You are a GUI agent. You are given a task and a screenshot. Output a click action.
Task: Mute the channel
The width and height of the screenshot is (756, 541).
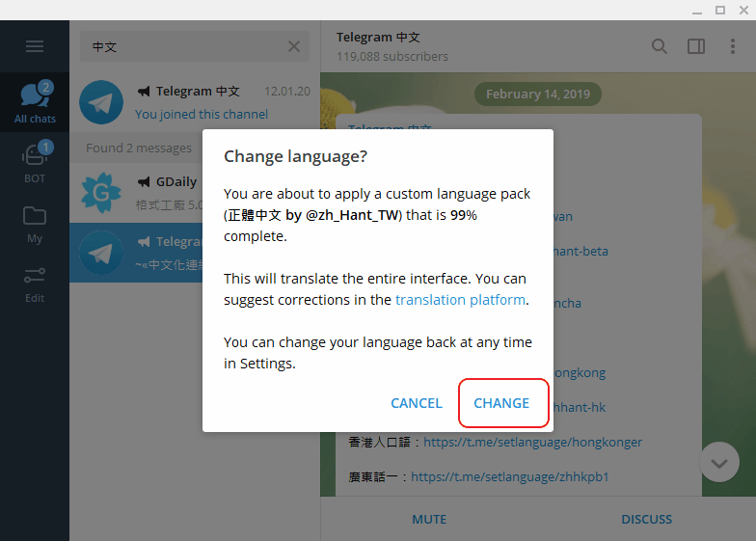[x=429, y=519]
